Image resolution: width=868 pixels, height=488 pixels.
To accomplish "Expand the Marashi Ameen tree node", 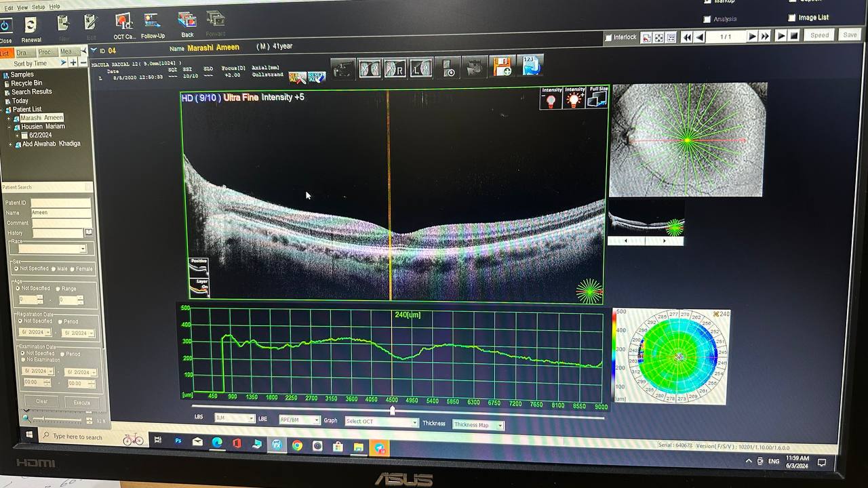I will (9, 119).
